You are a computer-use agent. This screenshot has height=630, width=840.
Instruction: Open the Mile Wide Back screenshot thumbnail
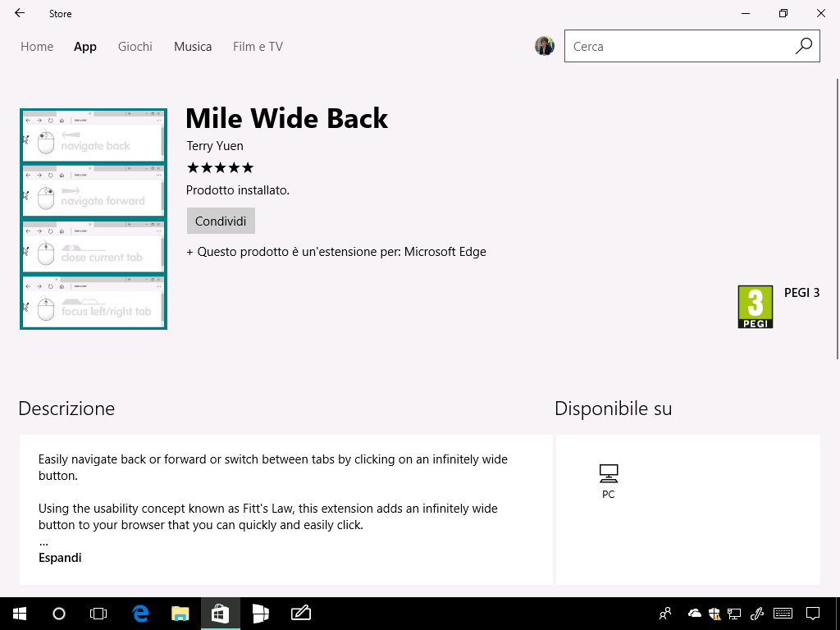point(94,218)
